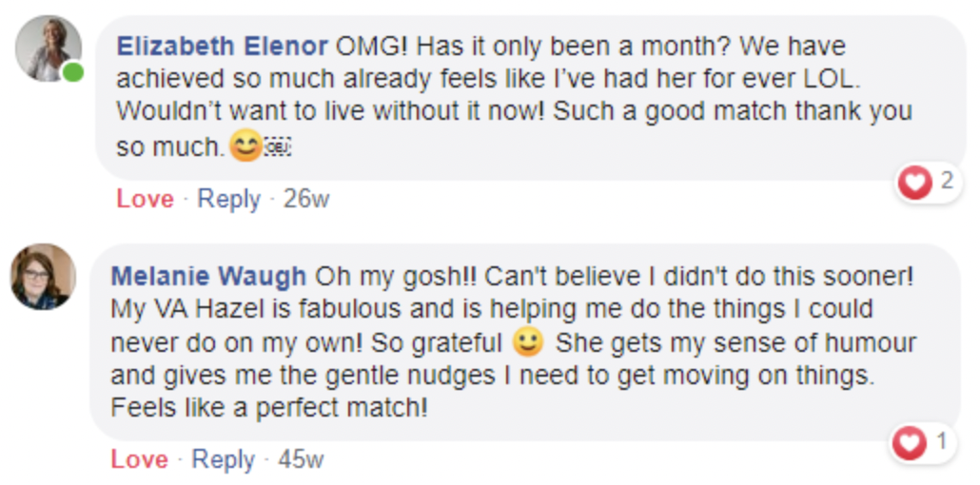The image size is (980, 485).
Task: Open the 26w timestamp link
Action: (306, 200)
